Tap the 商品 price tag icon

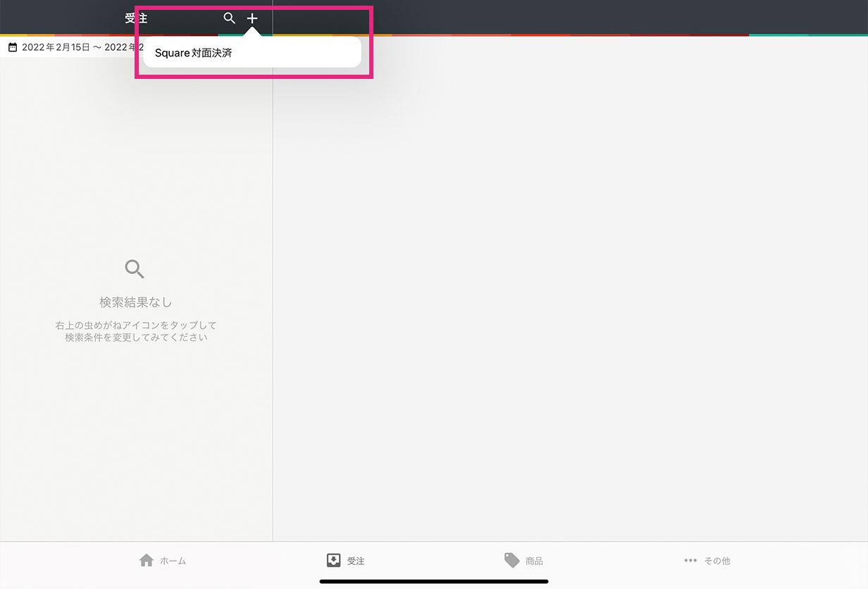(x=512, y=561)
